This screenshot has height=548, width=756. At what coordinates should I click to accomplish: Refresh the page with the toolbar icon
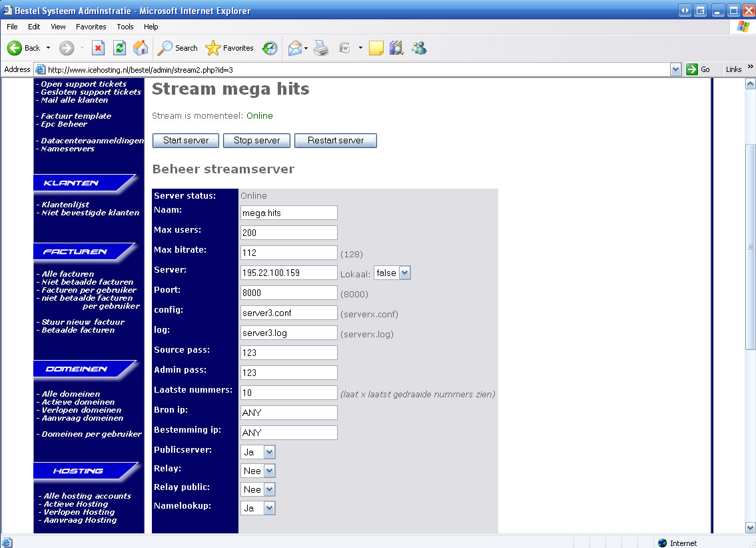coord(119,48)
